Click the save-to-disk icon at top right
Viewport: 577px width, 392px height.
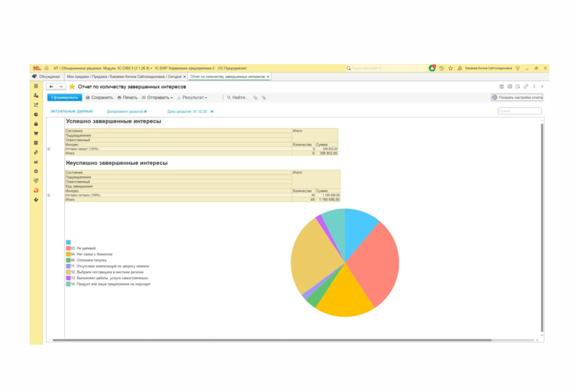click(x=501, y=87)
